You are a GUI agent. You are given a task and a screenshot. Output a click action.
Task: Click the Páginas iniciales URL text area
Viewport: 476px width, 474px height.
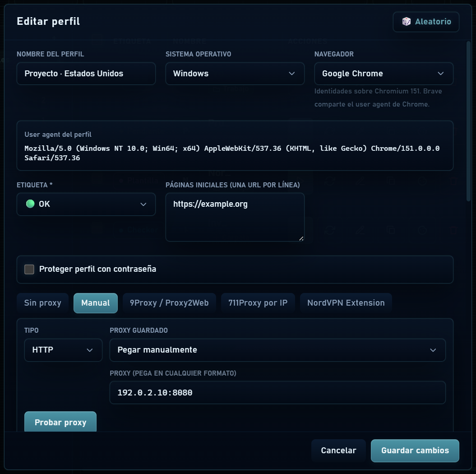pyautogui.click(x=235, y=217)
